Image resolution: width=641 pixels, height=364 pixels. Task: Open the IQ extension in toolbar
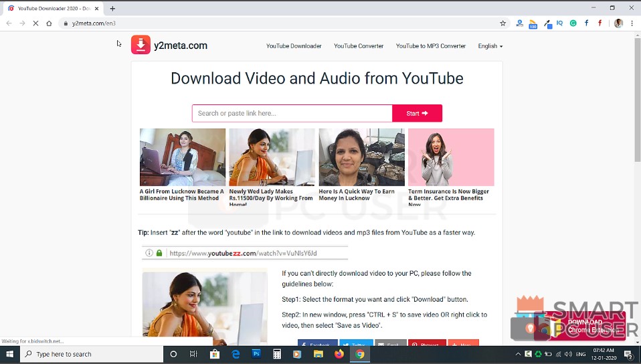[559, 23]
